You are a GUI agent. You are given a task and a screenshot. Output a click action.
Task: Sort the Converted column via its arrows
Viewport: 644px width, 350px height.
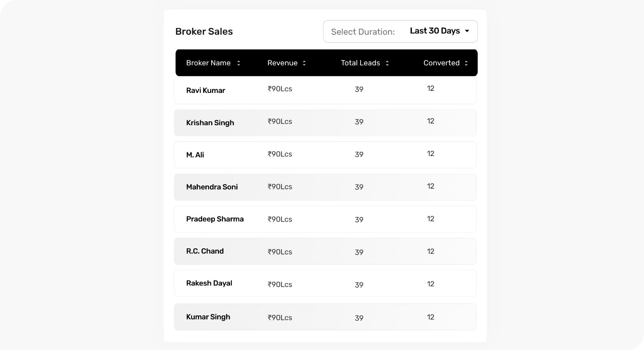point(466,63)
